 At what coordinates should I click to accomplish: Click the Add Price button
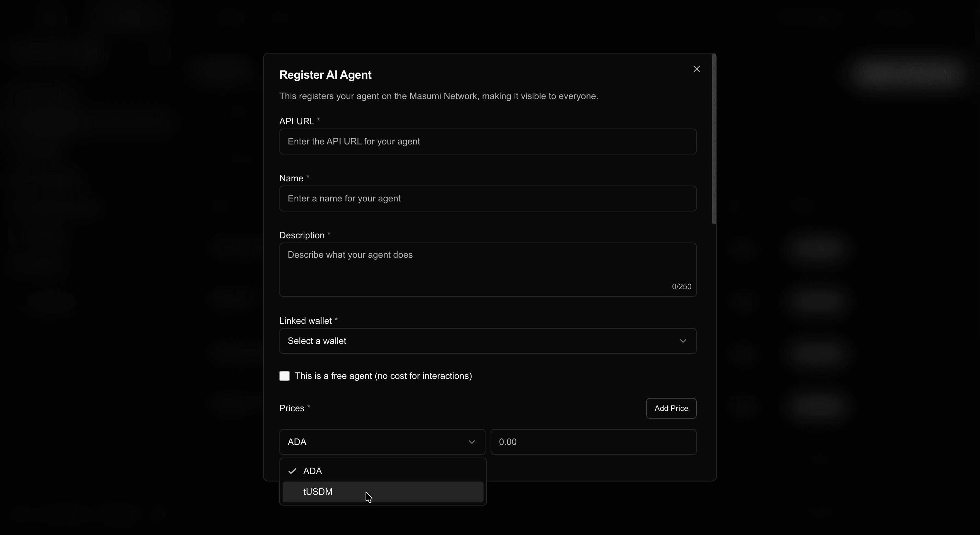pyautogui.click(x=671, y=408)
